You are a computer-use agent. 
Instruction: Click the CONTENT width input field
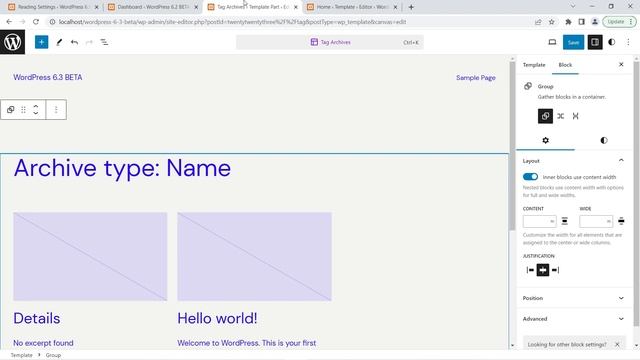[x=539, y=221]
